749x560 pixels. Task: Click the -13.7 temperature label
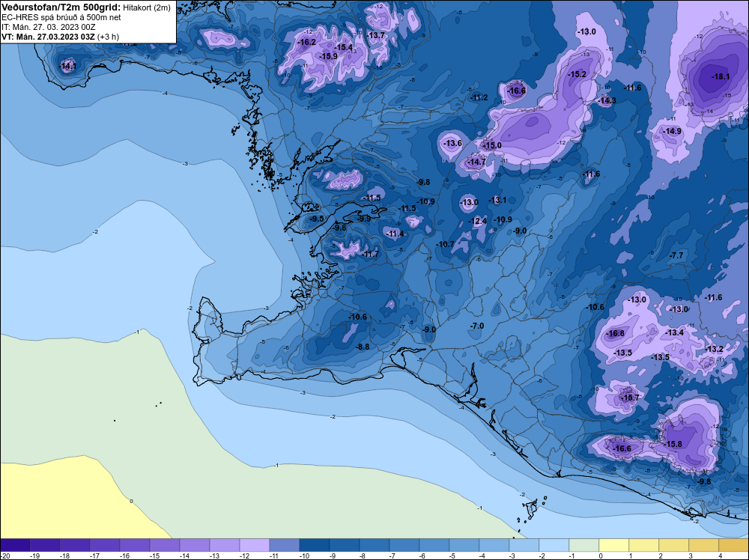tap(376, 35)
